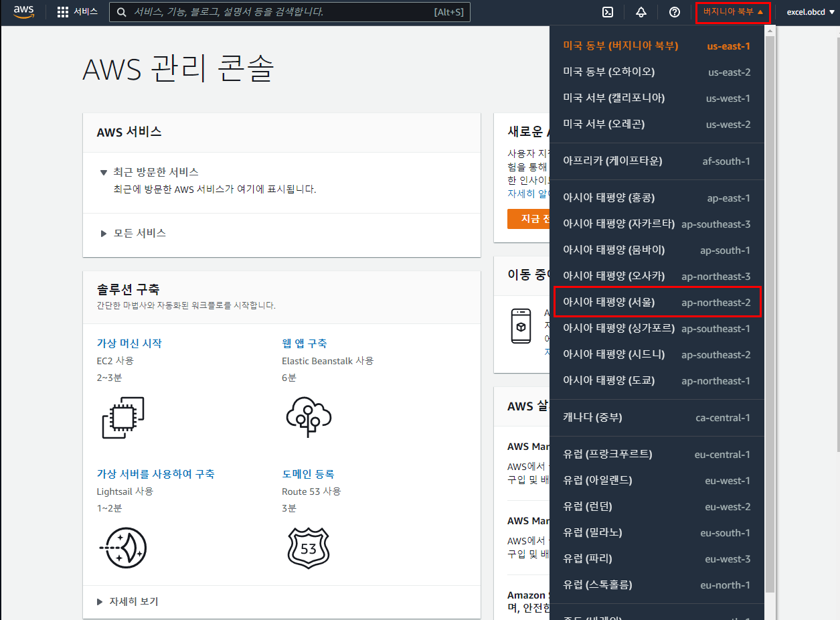Screen dimensions: 840x620
Task: Click the 솔루션 구축 heading
Action: coord(128,289)
